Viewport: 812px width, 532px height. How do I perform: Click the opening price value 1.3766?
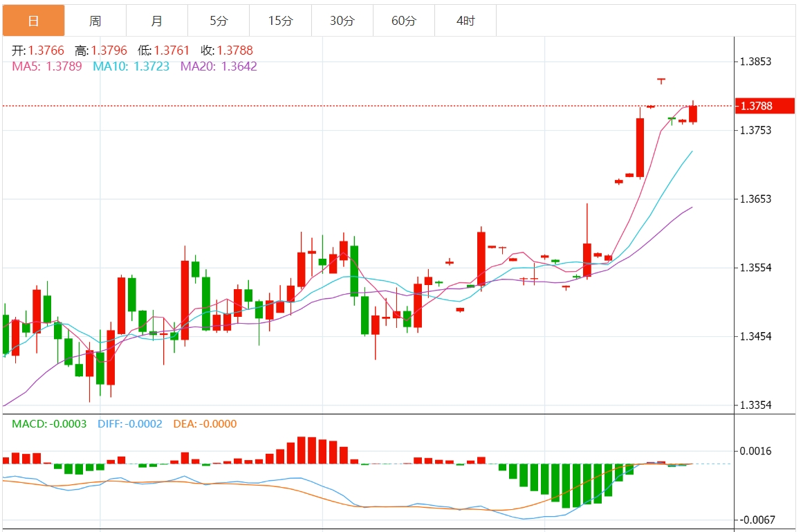[46, 51]
